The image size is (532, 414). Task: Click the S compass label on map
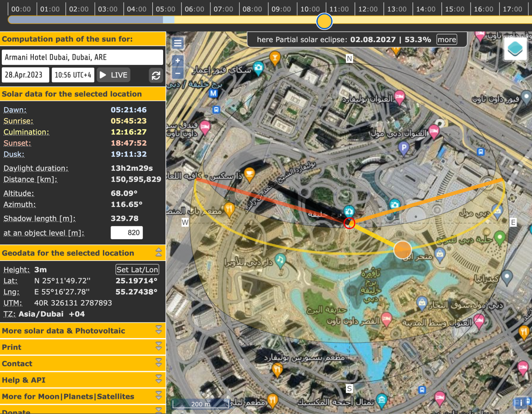(x=349, y=389)
